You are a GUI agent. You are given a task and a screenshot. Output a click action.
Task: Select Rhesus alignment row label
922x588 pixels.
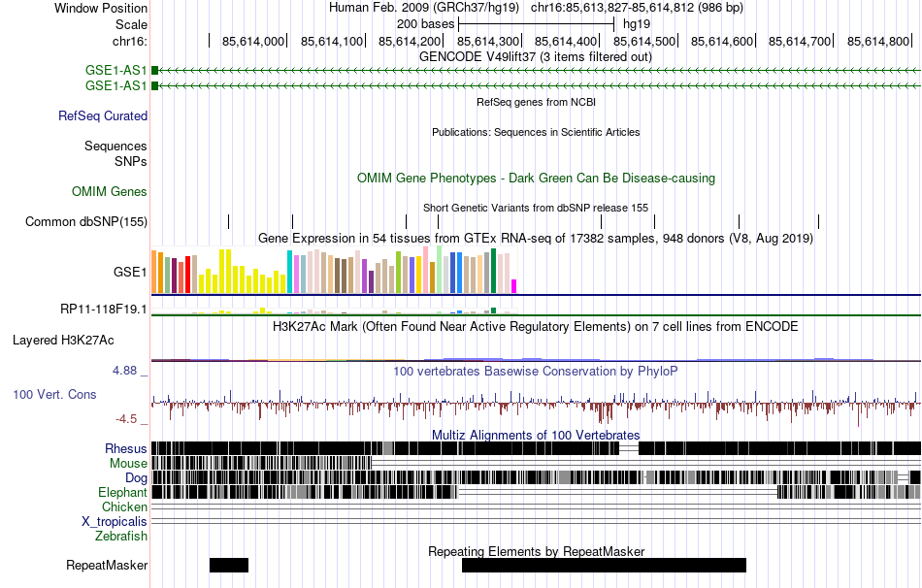(x=126, y=448)
